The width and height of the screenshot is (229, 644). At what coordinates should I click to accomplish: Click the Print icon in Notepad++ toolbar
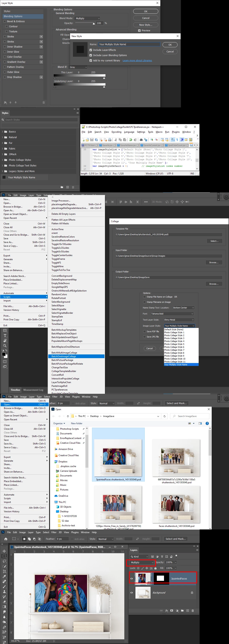tap(110, 140)
